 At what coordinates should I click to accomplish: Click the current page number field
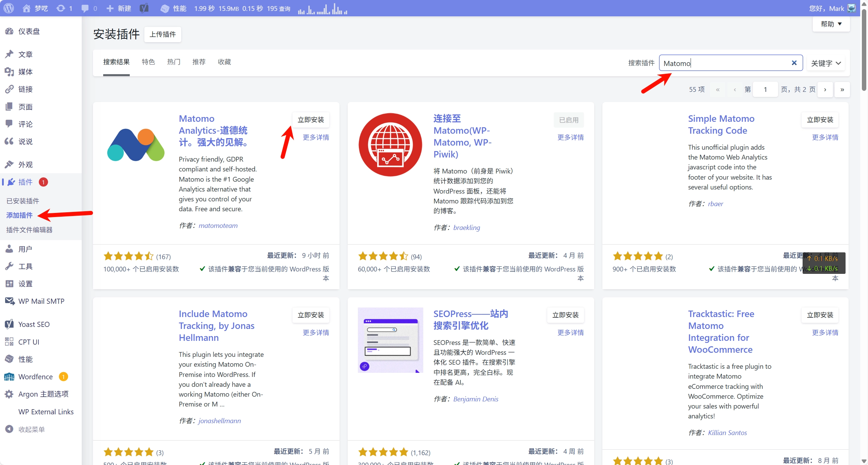pos(766,89)
